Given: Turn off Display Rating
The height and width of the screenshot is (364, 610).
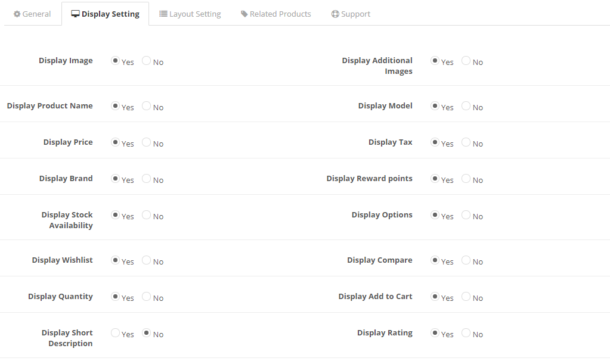Looking at the screenshot, I should (x=466, y=333).
